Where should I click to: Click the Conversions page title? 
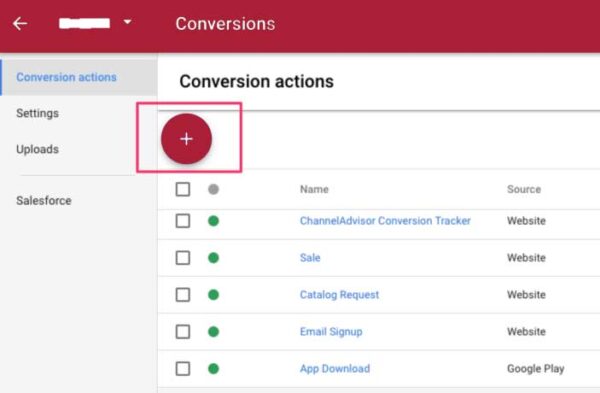(x=225, y=24)
